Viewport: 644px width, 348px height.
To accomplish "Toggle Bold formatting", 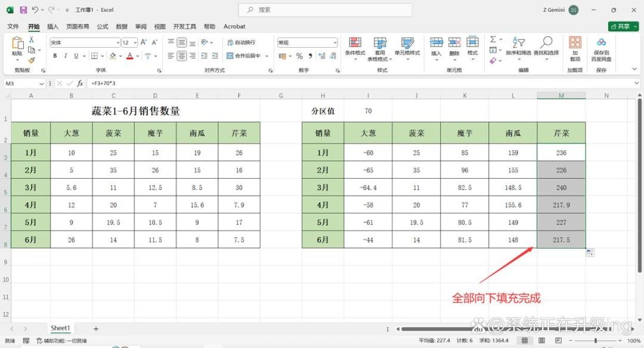I will [55, 56].
